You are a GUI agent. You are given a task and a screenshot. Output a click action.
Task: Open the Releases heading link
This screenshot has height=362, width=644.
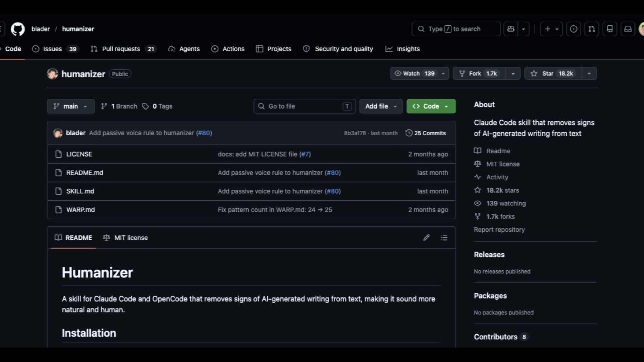click(x=489, y=255)
